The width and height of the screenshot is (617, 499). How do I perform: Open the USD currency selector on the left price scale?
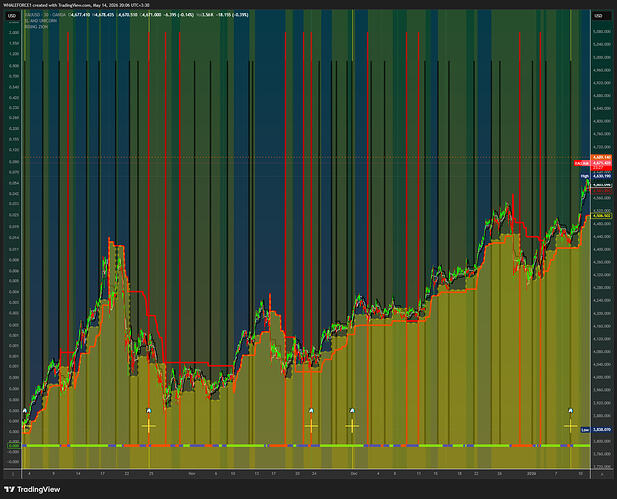pos(12,16)
